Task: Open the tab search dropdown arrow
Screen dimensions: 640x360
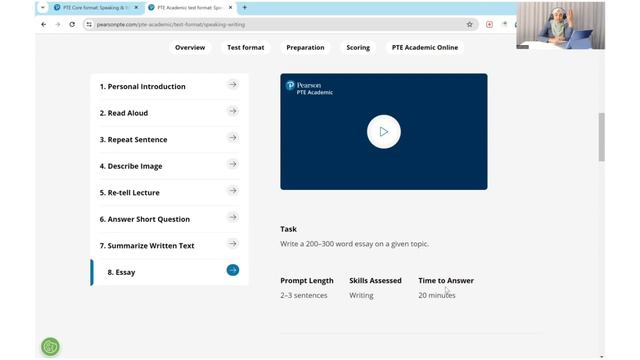Action: click(x=42, y=7)
